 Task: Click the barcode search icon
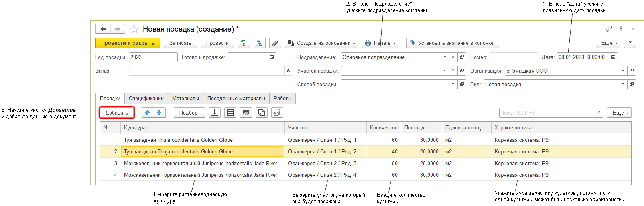click(246, 113)
